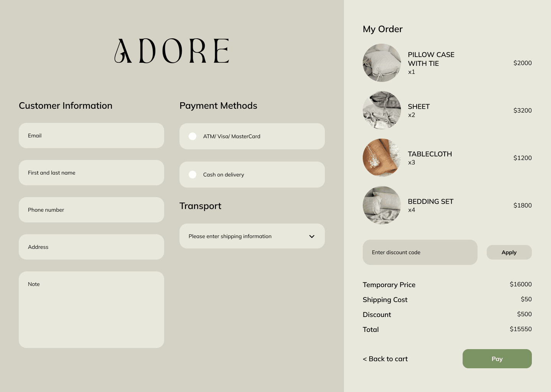
Task: Click the Apply button for discount code
Action: click(509, 252)
